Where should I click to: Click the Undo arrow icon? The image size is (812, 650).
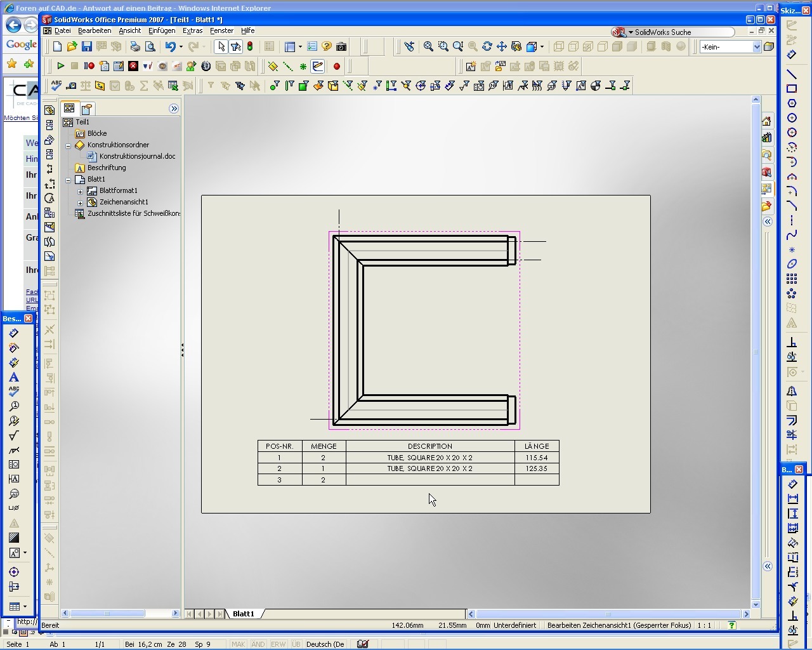click(169, 46)
